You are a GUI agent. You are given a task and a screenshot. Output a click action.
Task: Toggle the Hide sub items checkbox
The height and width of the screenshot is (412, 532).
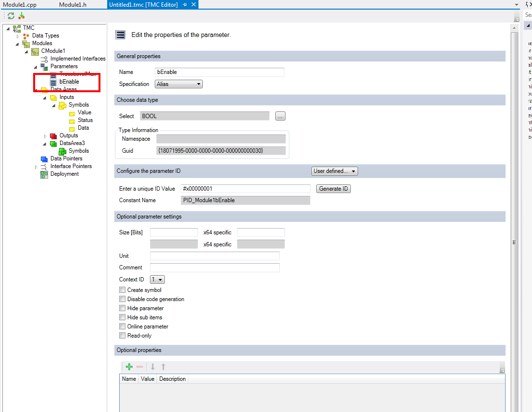(x=122, y=317)
